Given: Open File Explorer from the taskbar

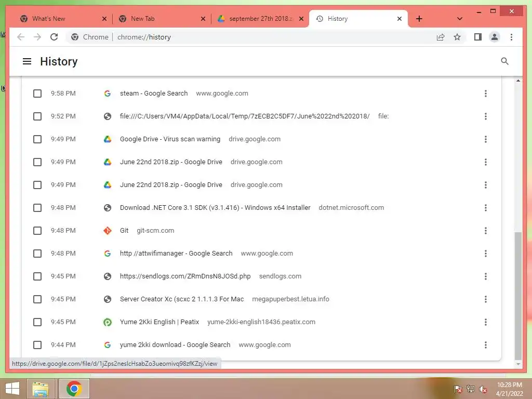Looking at the screenshot, I should [x=41, y=389].
